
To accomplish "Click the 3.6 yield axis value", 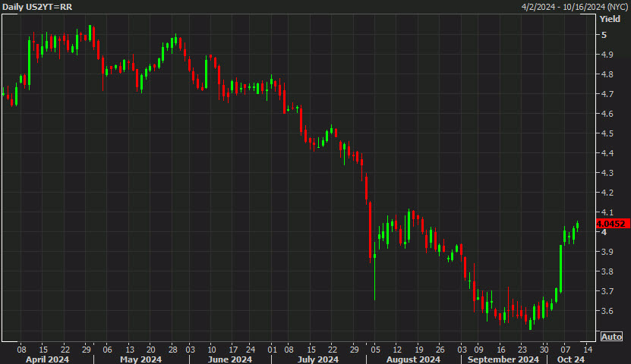I will click(607, 311).
